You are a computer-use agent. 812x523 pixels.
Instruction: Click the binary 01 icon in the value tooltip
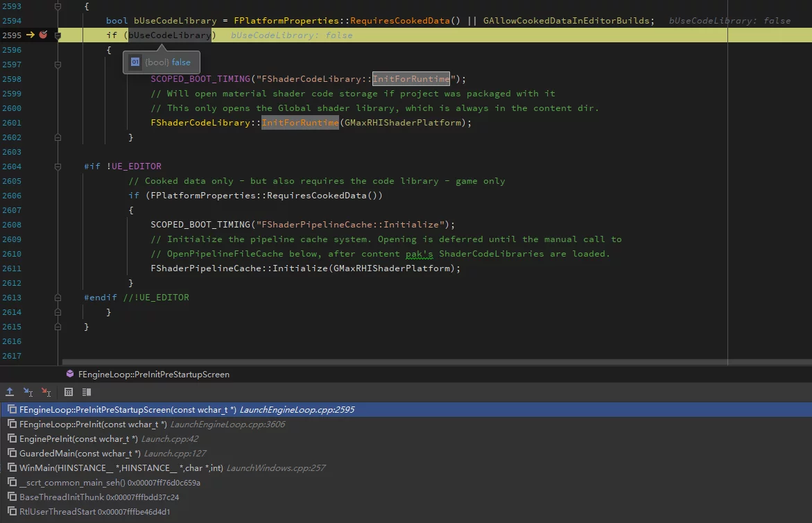(135, 62)
